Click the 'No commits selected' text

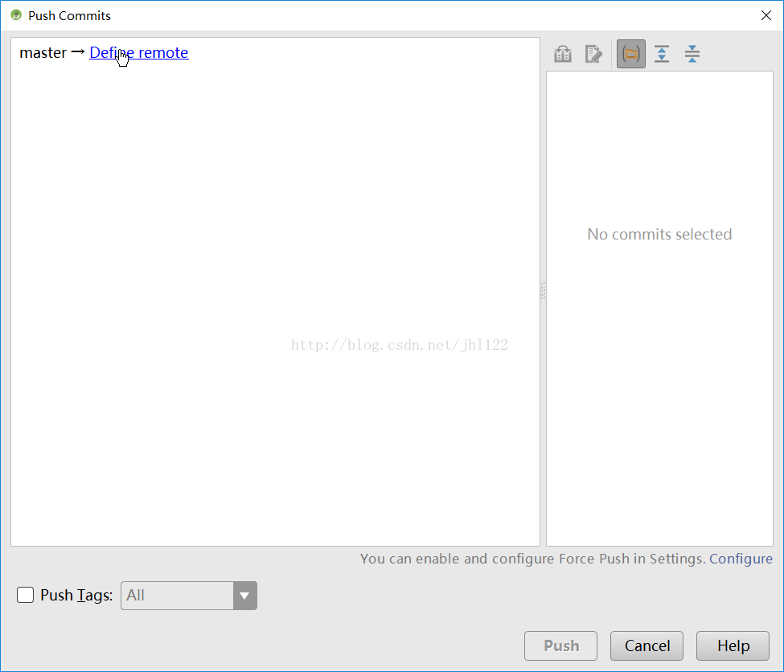click(659, 234)
